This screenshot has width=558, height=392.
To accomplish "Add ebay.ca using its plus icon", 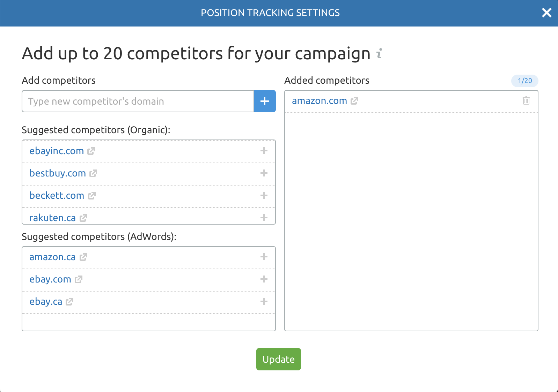I will (x=264, y=301).
